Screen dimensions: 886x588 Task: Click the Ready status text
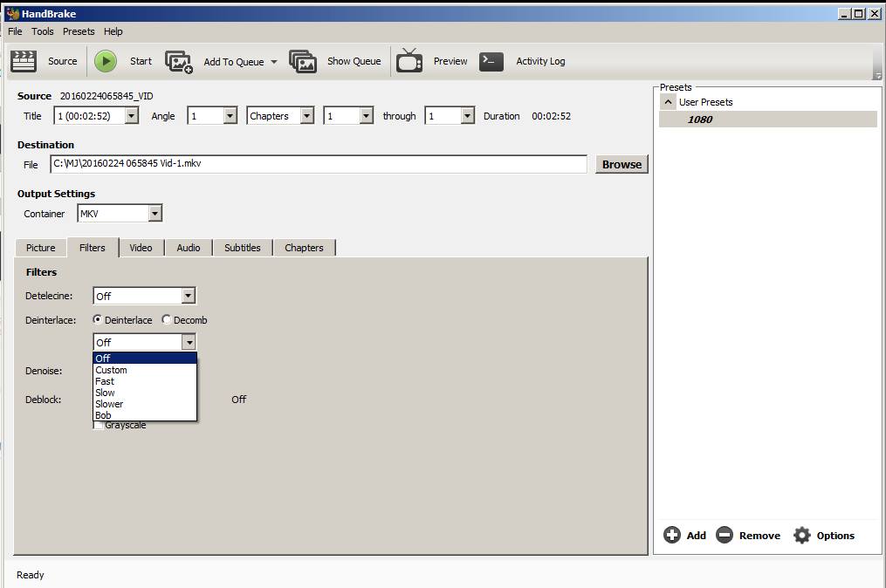30,574
